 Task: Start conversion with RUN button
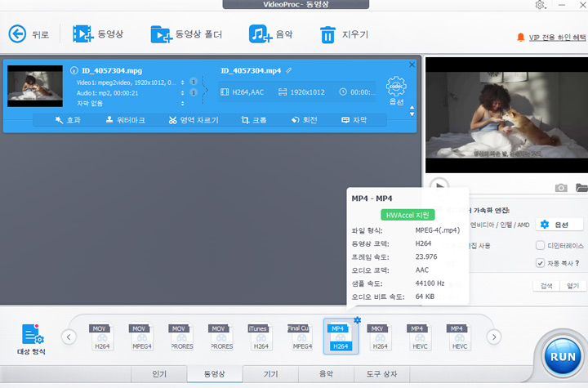pos(562,357)
